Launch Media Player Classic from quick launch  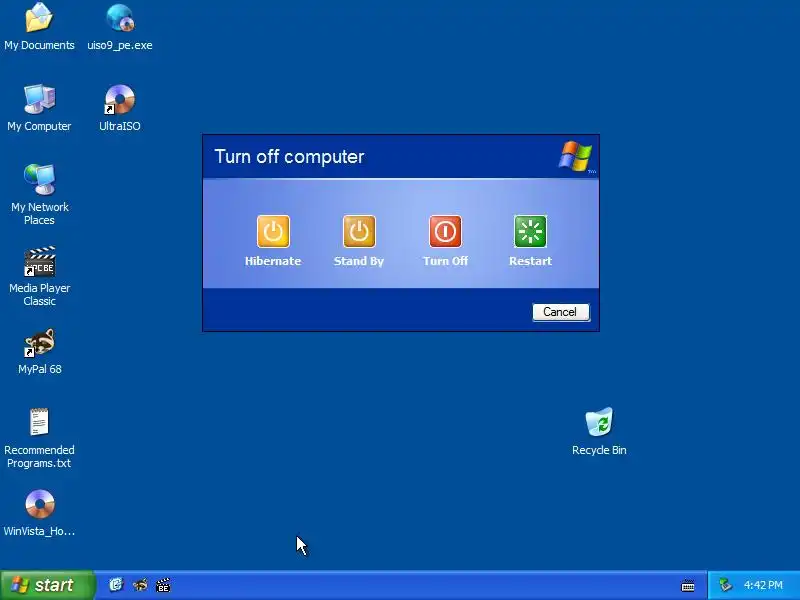(x=163, y=585)
